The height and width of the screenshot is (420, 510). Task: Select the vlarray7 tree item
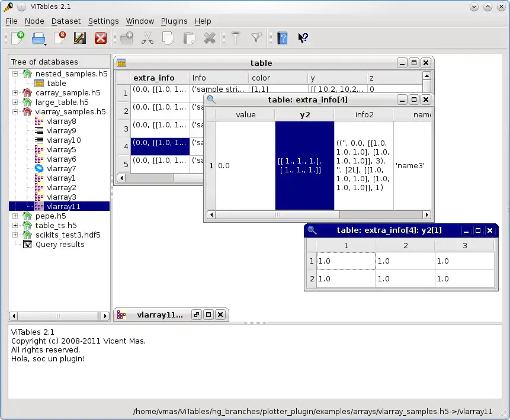click(61, 169)
